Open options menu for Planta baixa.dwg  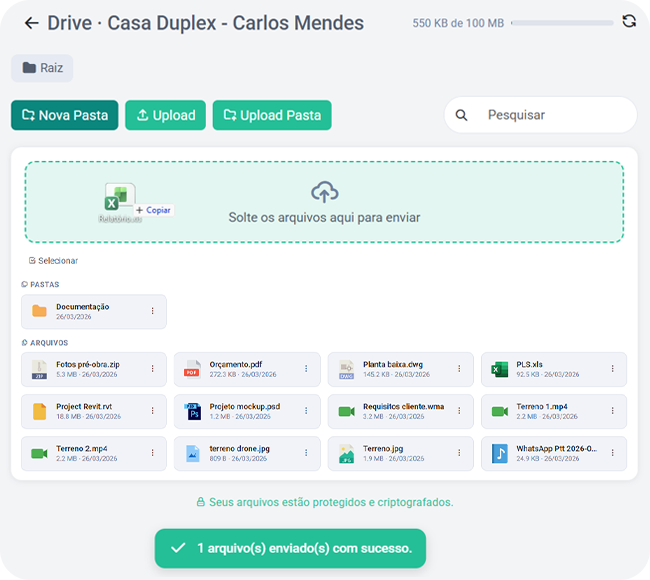coord(459,369)
